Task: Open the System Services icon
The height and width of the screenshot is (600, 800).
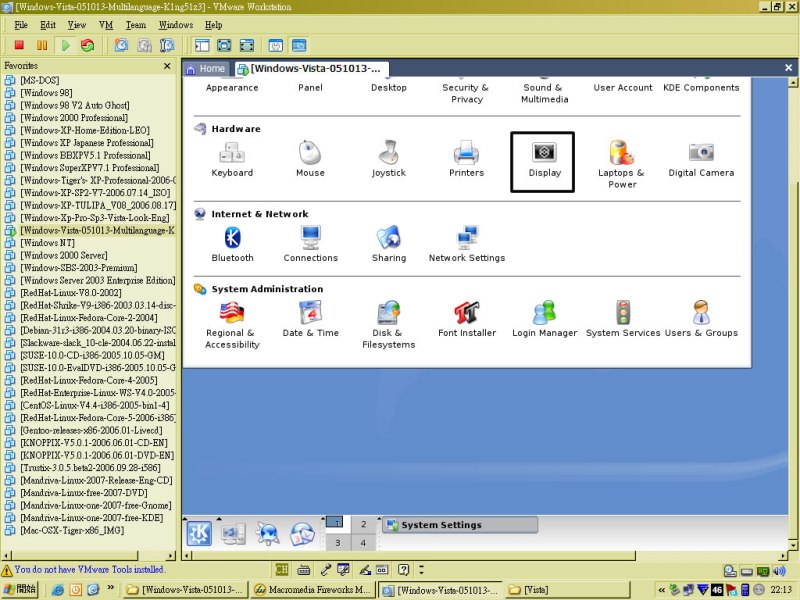Action: click(623, 319)
